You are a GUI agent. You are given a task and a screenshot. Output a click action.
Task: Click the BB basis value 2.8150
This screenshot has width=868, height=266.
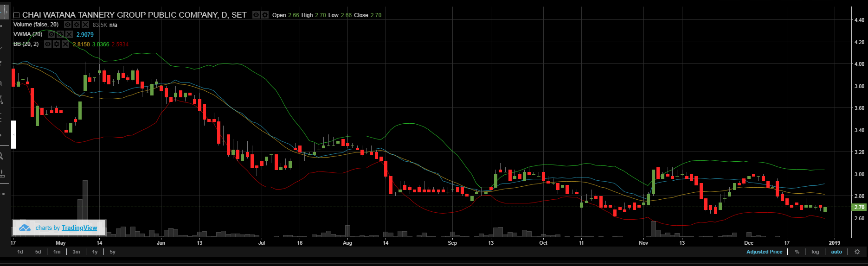(x=82, y=44)
